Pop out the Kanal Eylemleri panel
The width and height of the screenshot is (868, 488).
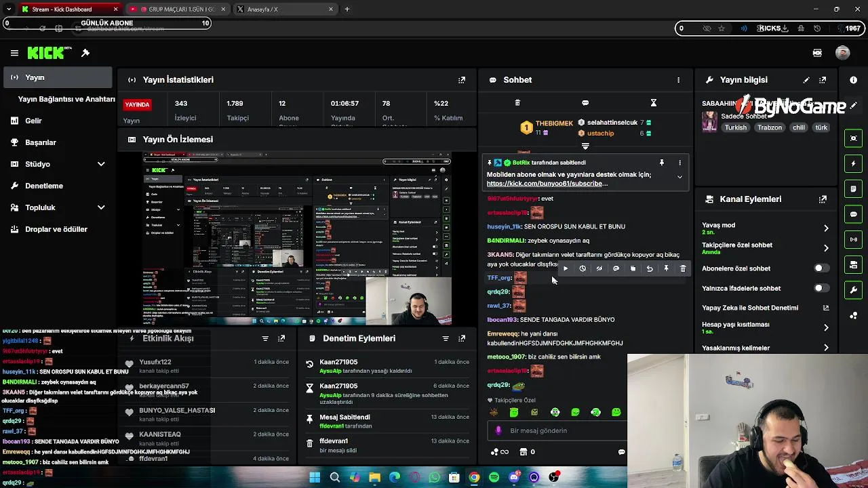pyautogui.click(x=823, y=199)
